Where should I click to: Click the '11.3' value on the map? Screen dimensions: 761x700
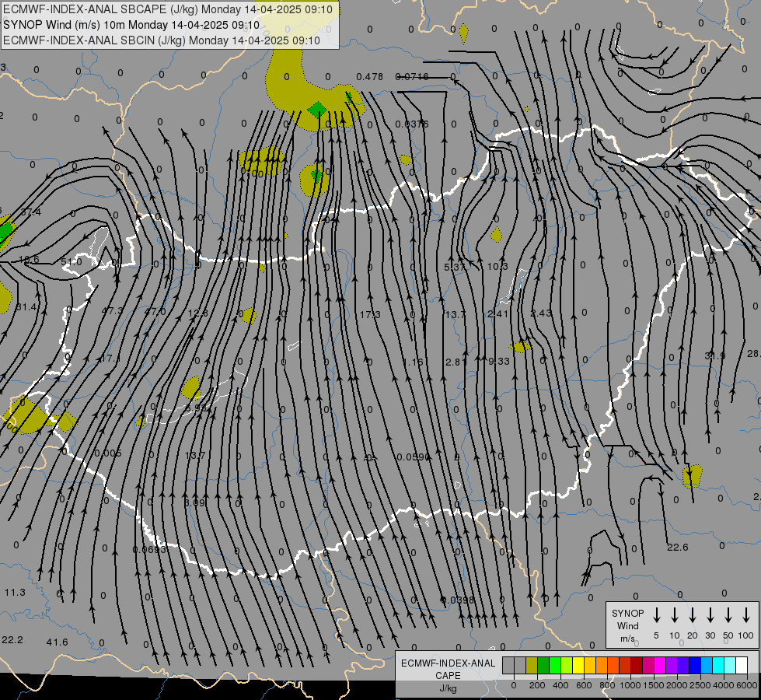click(x=15, y=593)
